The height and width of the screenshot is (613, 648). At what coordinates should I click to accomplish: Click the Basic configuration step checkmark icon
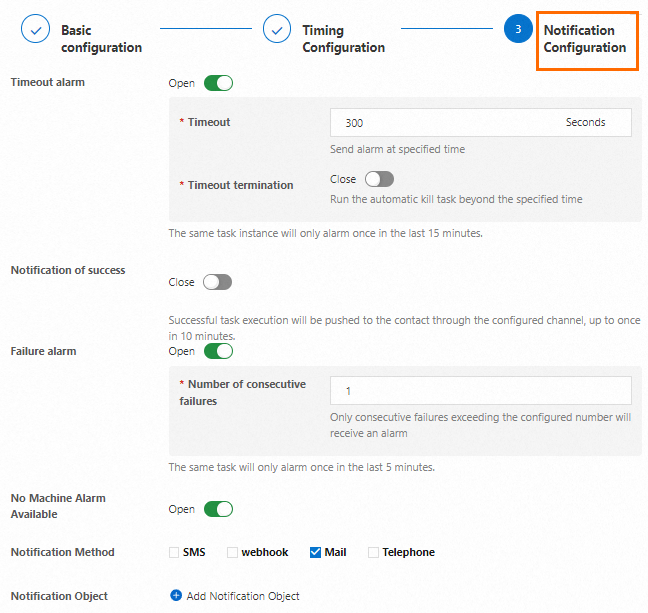35,30
